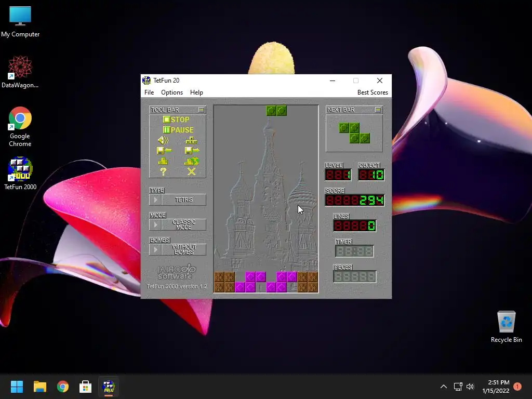Click the SCORE display showing 294
This screenshot has width=532, height=399.
click(354, 200)
